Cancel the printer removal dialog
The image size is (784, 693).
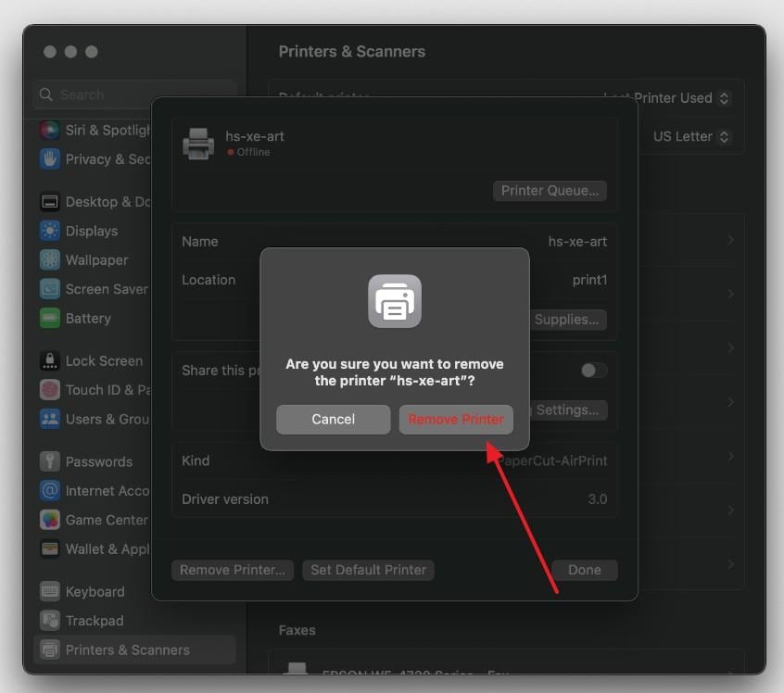(333, 419)
